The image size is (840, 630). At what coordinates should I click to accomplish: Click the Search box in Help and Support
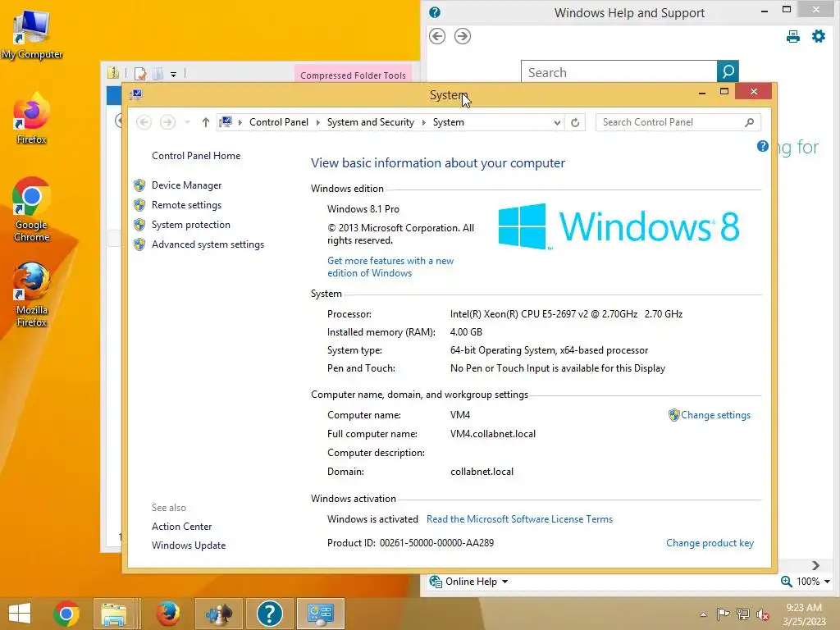pos(619,72)
